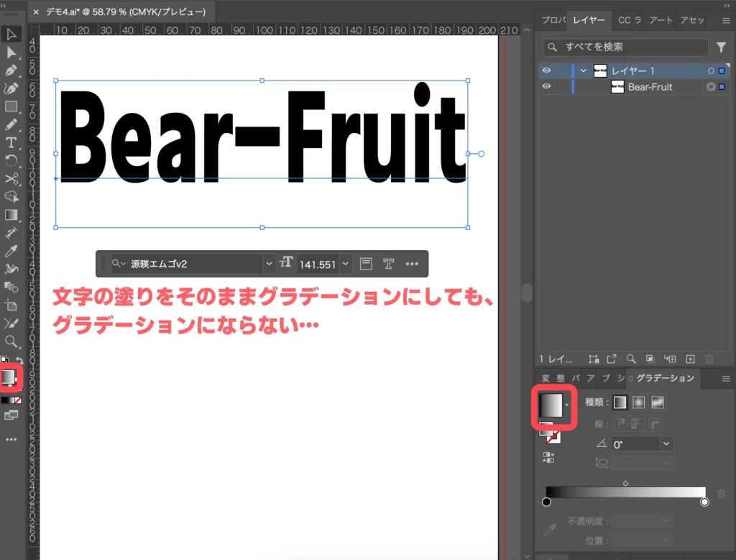Collapse the レイヤー 1 layer group
The width and height of the screenshot is (736, 560).
click(x=583, y=70)
